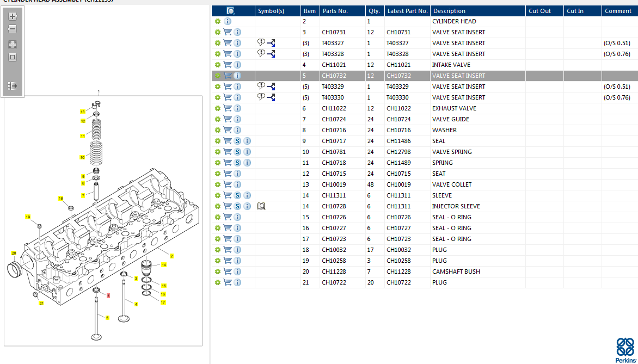This screenshot has height=364, width=638.
Task: Click callout 14 on the diagram
Action: point(163,265)
